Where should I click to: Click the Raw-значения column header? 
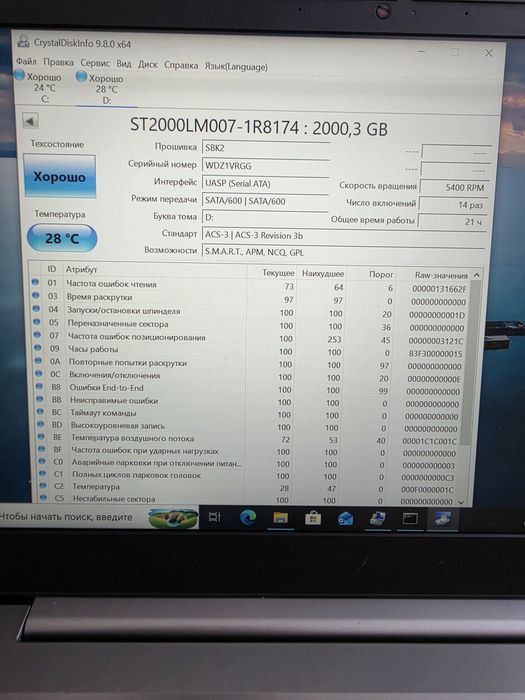click(441, 275)
